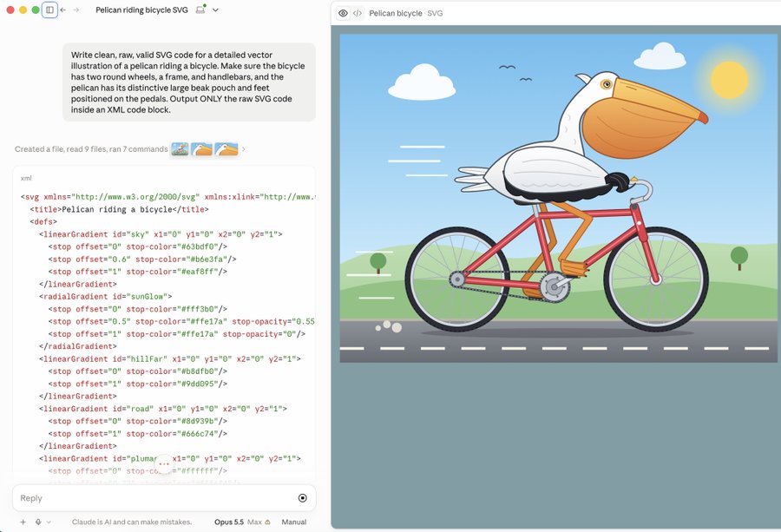Open the Opus 5.5 model selector
781x532 pixels.
228,522
